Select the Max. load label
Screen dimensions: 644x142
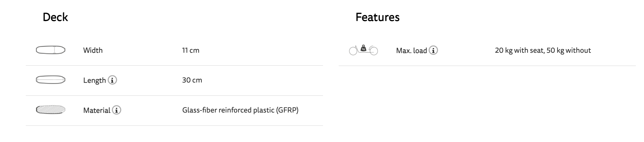pos(411,50)
